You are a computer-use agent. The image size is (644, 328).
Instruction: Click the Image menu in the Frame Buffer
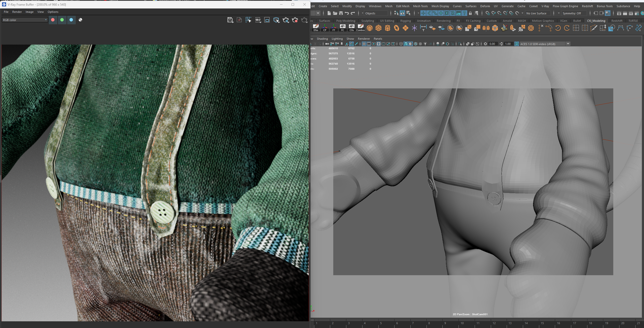pos(29,12)
